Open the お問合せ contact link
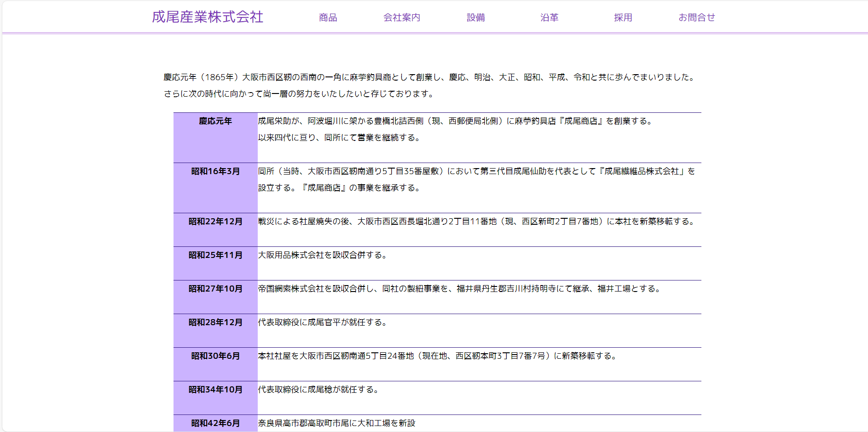The image size is (868, 432). click(697, 18)
